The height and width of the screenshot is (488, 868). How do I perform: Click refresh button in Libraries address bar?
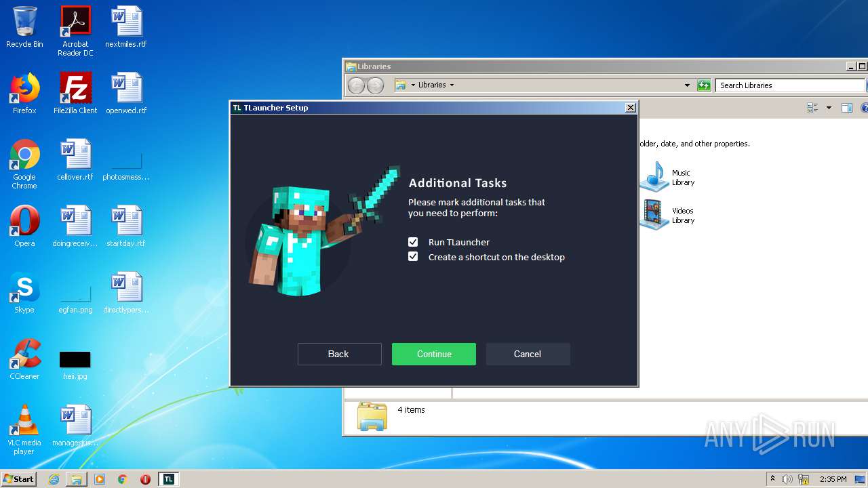pos(704,85)
